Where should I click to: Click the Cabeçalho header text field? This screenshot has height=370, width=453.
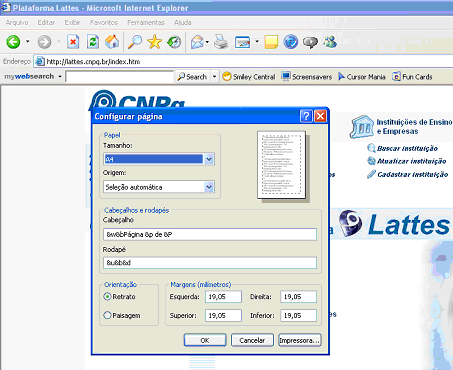(x=210, y=234)
